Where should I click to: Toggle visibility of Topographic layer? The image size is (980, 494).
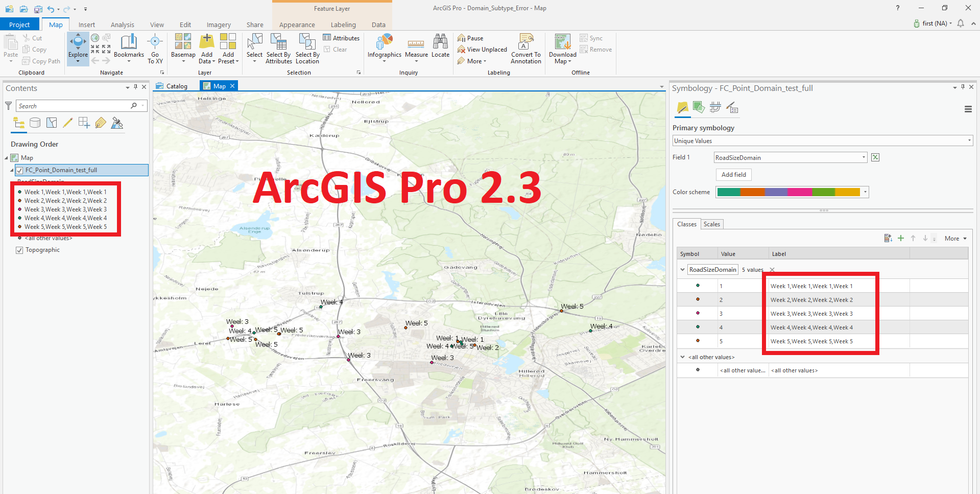click(19, 250)
